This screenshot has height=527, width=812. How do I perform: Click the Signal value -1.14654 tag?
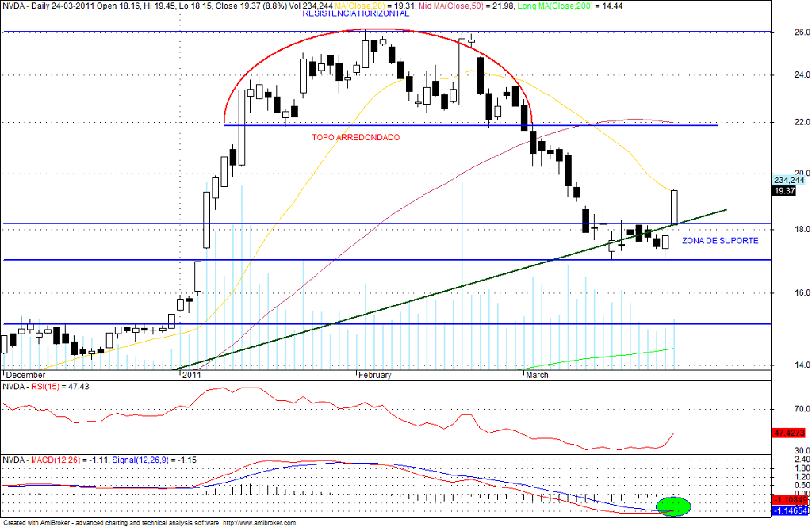click(x=790, y=510)
